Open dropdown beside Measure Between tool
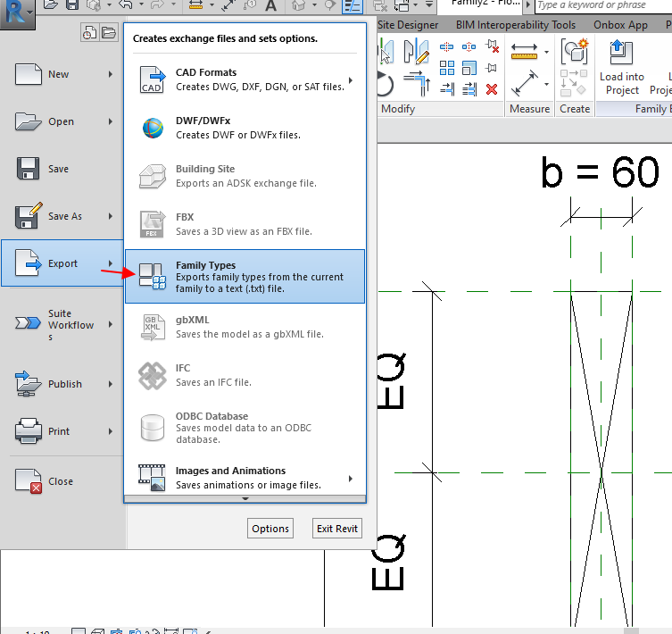Image resolution: width=672 pixels, height=634 pixels. (x=546, y=84)
